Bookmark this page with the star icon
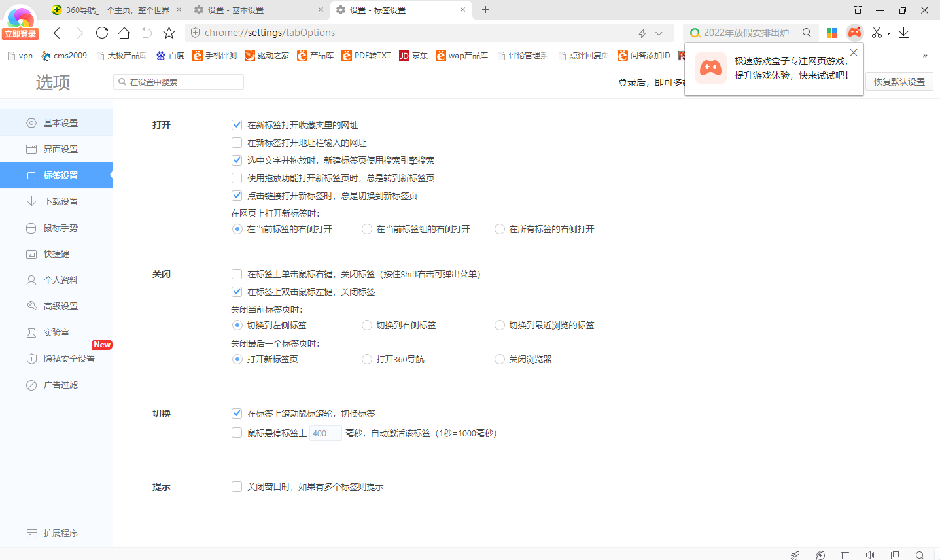 [169, 32]
